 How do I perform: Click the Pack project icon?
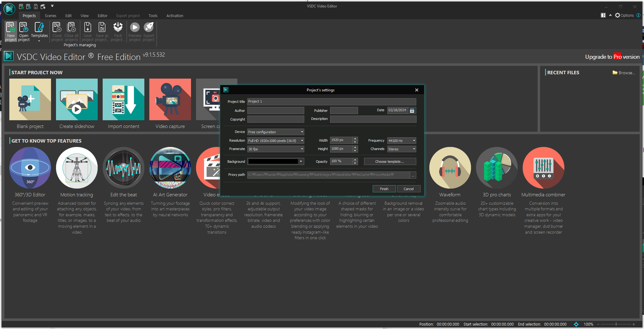(118, 31)
